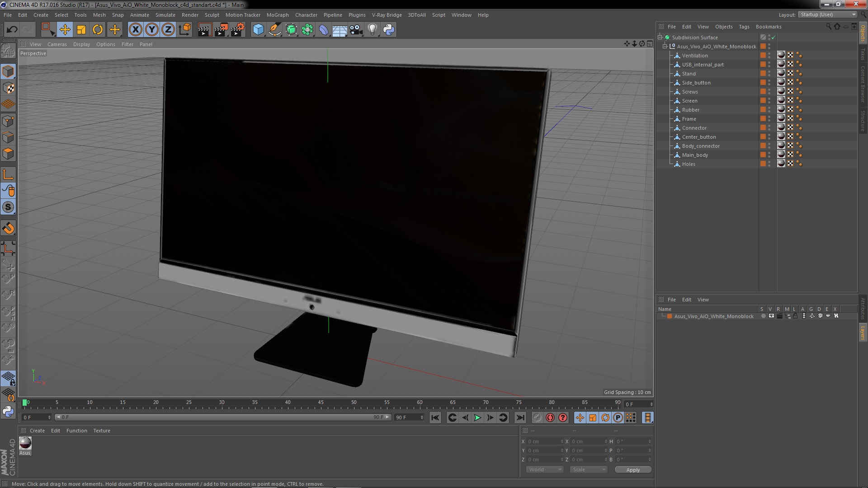Toggle the Y axis lock

[x=152, y=30]
